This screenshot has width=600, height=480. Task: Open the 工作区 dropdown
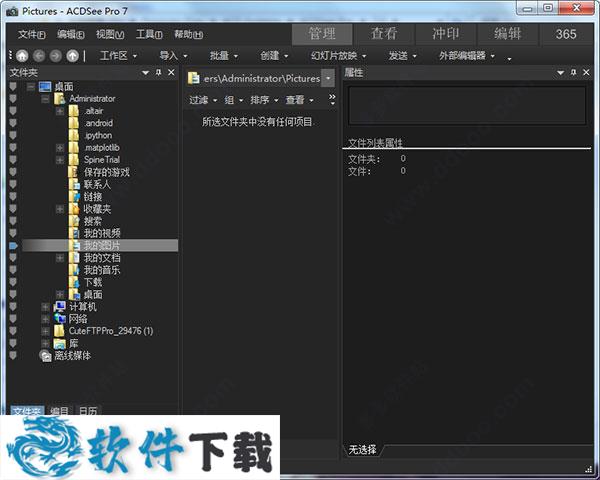(118, 56)
